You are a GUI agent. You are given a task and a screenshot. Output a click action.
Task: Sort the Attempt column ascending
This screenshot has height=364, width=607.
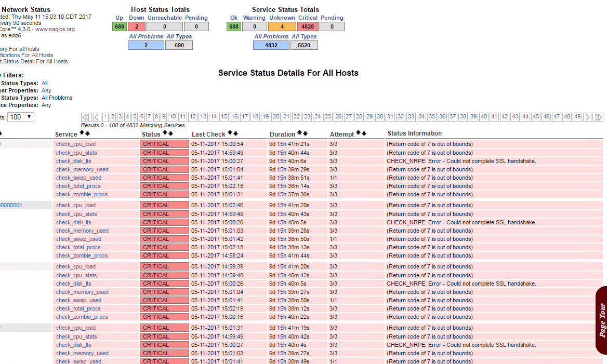coord(359,133)
